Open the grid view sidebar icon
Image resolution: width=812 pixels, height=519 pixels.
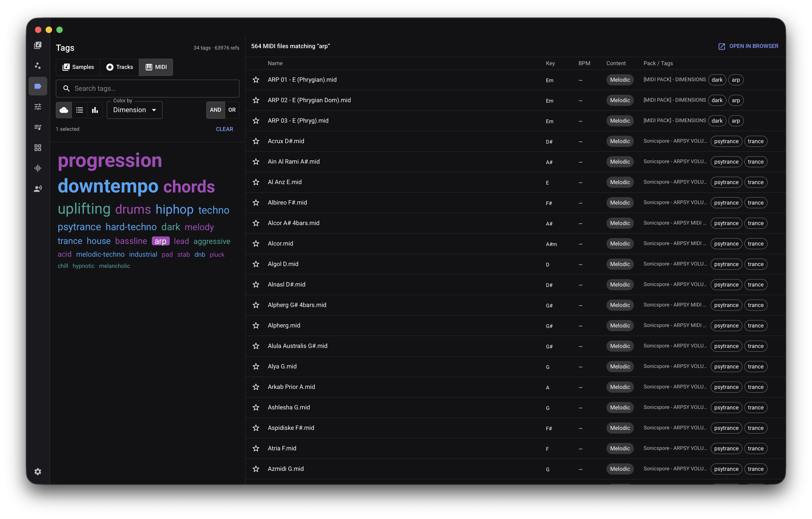click(x=38, y=148)
